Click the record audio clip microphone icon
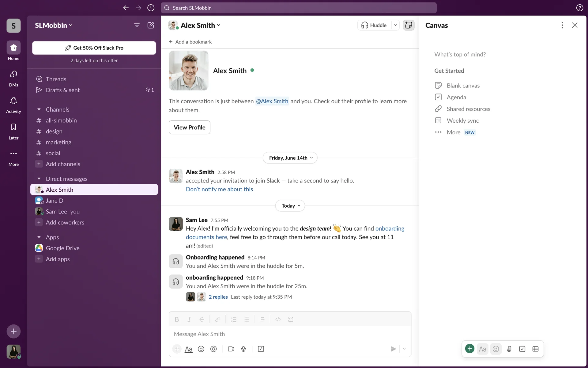Screen dimensions: 588x368 tap(243, 349)
